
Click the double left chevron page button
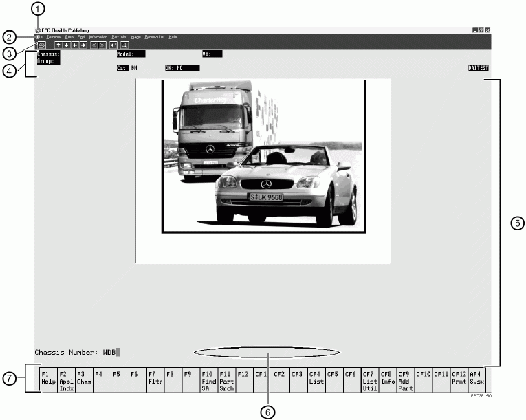coord(94,45)
